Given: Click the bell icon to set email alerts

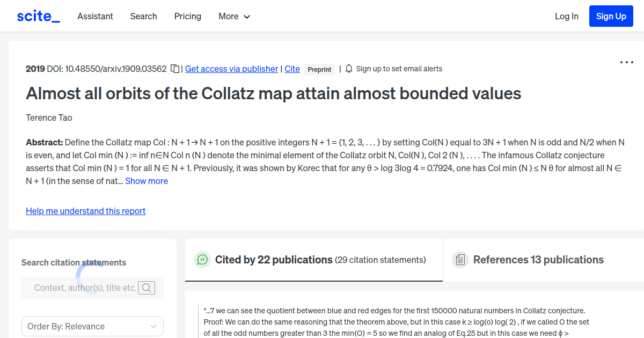Looking at the screenshot, I should click(x=348, y=69).
